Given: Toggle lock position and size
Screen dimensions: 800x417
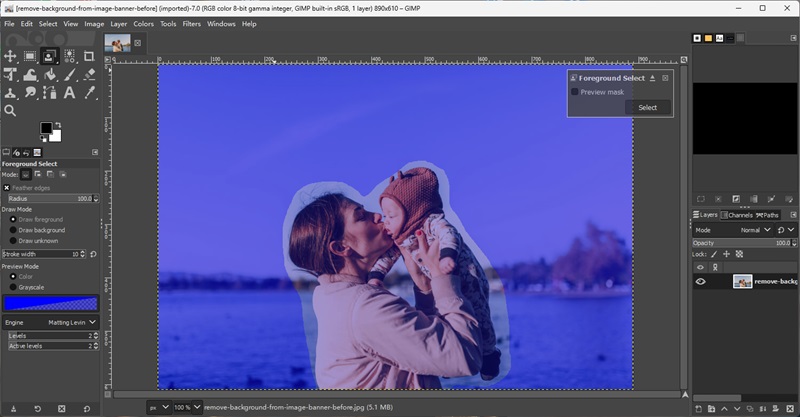Looking at the screenshot, I should pos(727,254).
